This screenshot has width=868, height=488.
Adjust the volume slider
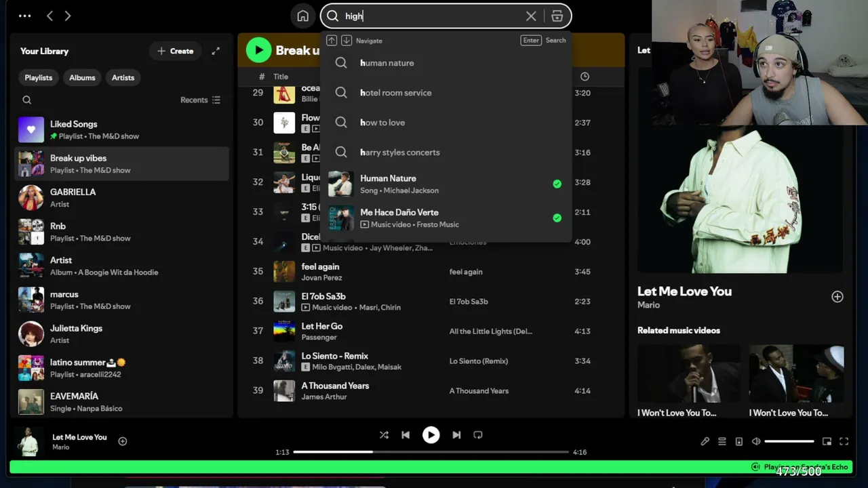(x=789, y=441)
